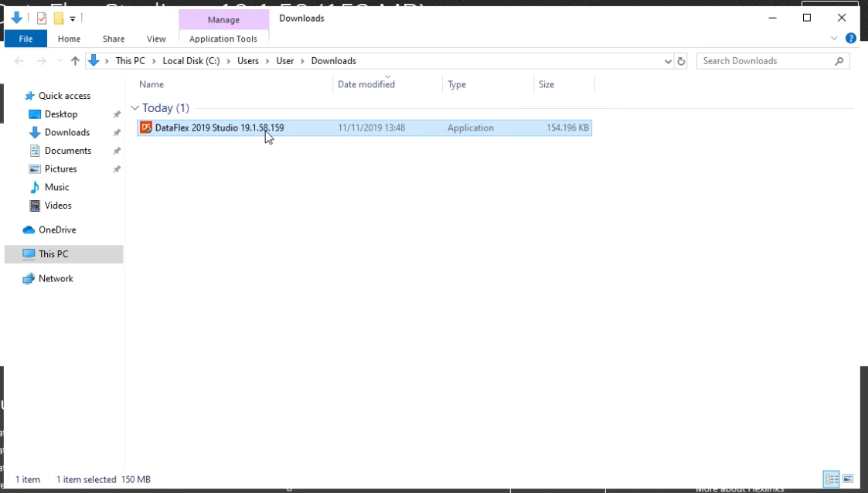Click the Properties icon in quick access toolbar
The image size is (868, 493).
click(42, 19)
